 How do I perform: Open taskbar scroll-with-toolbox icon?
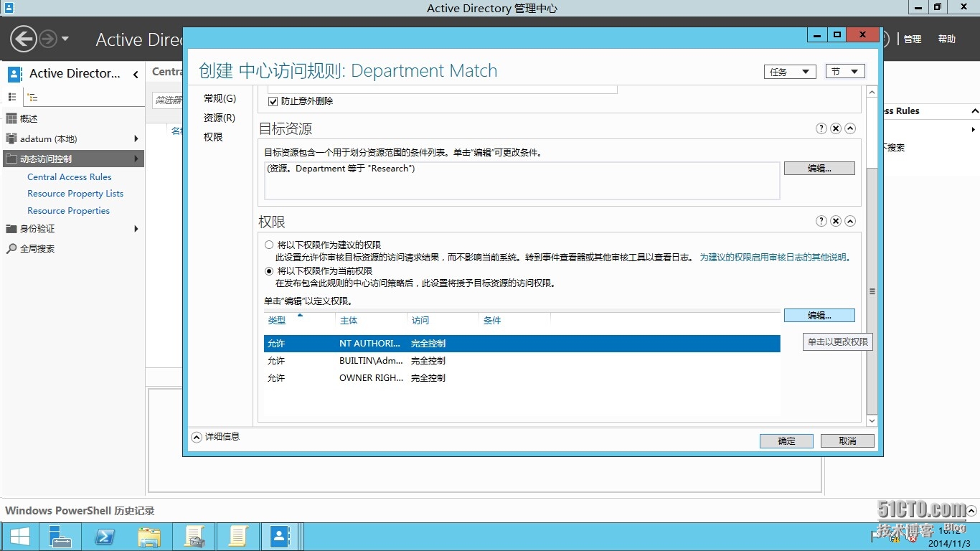(x=194, y=537)
